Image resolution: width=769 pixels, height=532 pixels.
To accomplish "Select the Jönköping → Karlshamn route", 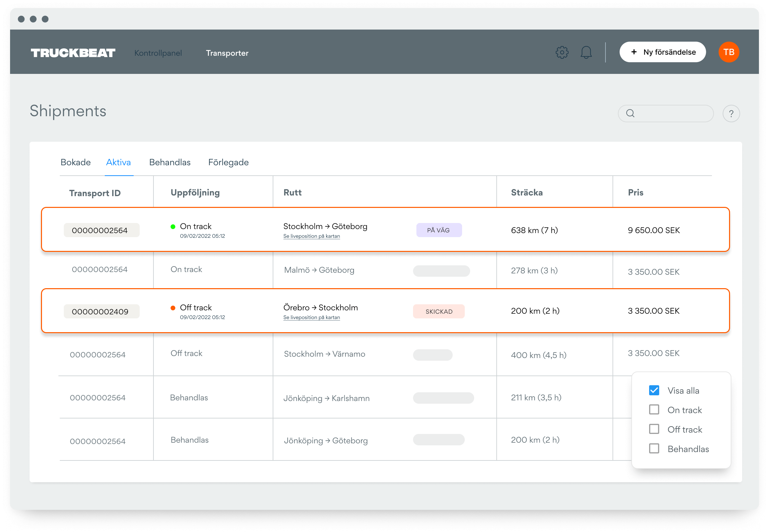I will click(x=327, y=398).
